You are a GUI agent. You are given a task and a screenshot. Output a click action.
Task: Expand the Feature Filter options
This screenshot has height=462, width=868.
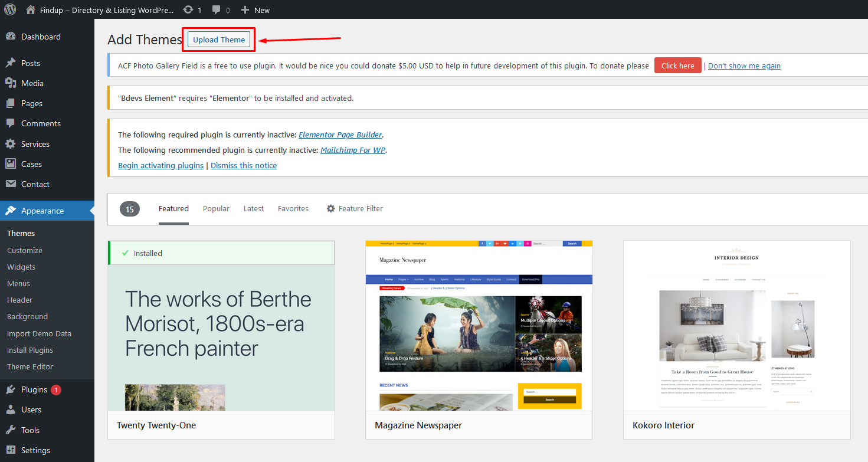coord(355,208)
